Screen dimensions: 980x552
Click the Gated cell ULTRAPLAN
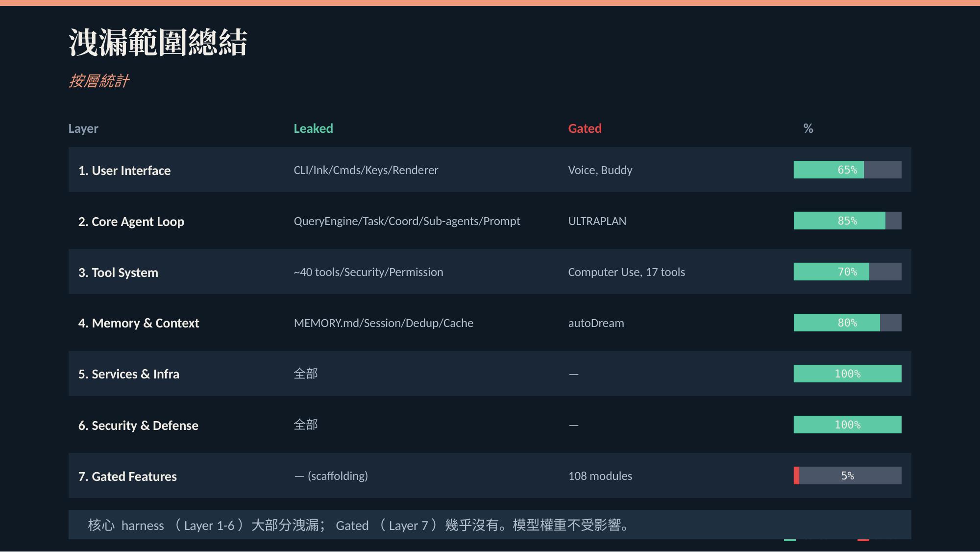(597, 221)
